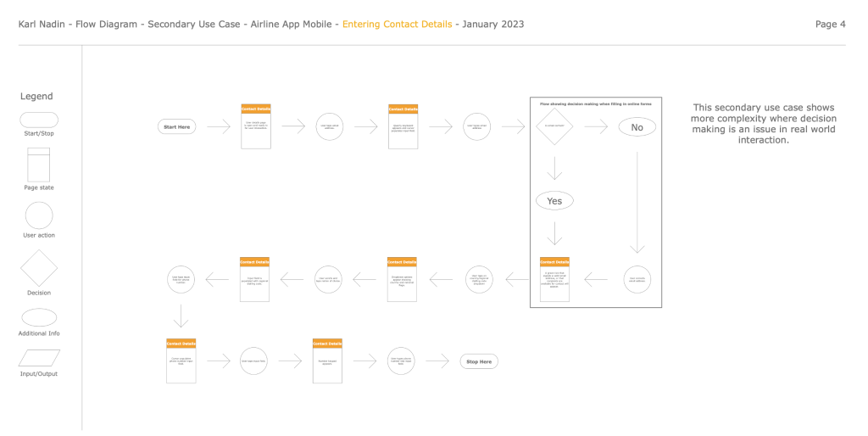Click the orange Entering Contact Details title
The image size is (868, 436).
tap(397, 24)
